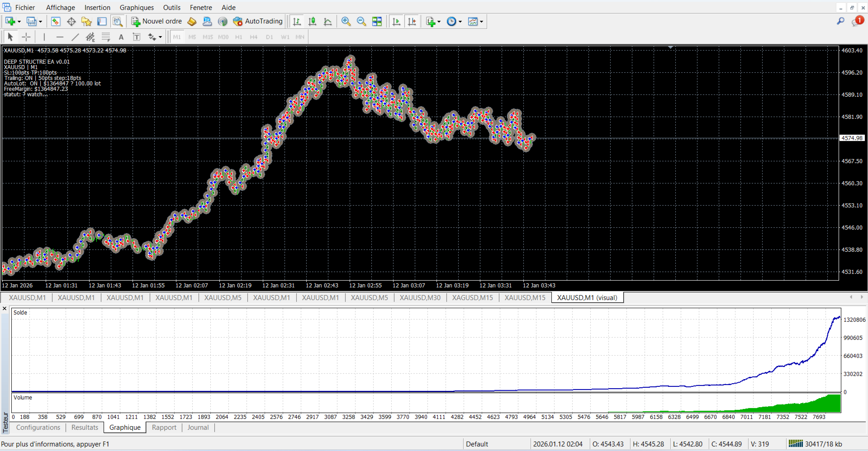Zoom out of the chart
Screen dimensions: 868x451
[361, 21]
